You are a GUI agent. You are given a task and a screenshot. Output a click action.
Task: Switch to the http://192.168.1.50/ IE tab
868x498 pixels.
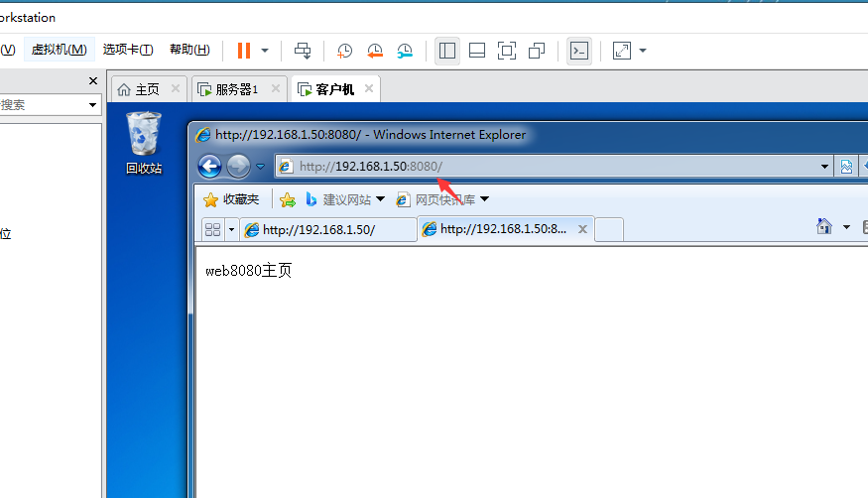point(328,229)
